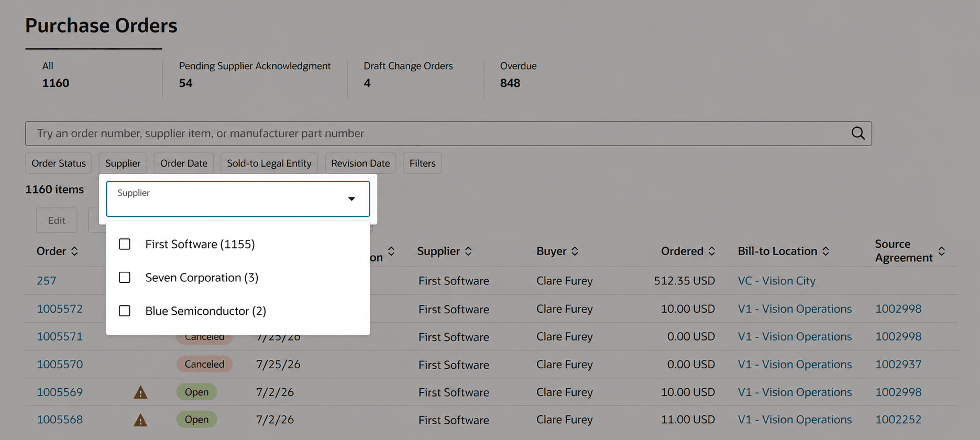
Task: Sort by Buyer column arrows
Action: click(575, 251)
